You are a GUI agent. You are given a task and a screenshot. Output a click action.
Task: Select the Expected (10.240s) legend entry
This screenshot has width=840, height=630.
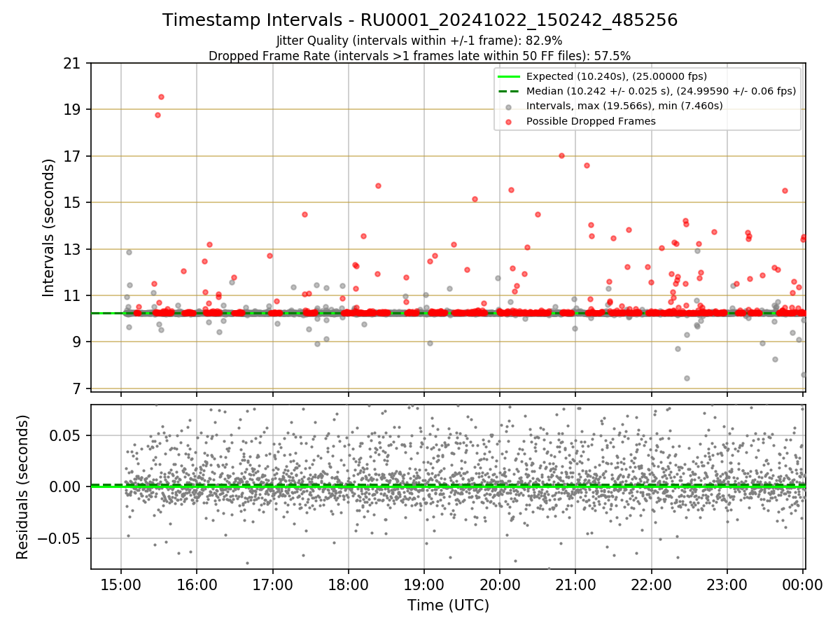pyautogui.click(x=616, y=76)
